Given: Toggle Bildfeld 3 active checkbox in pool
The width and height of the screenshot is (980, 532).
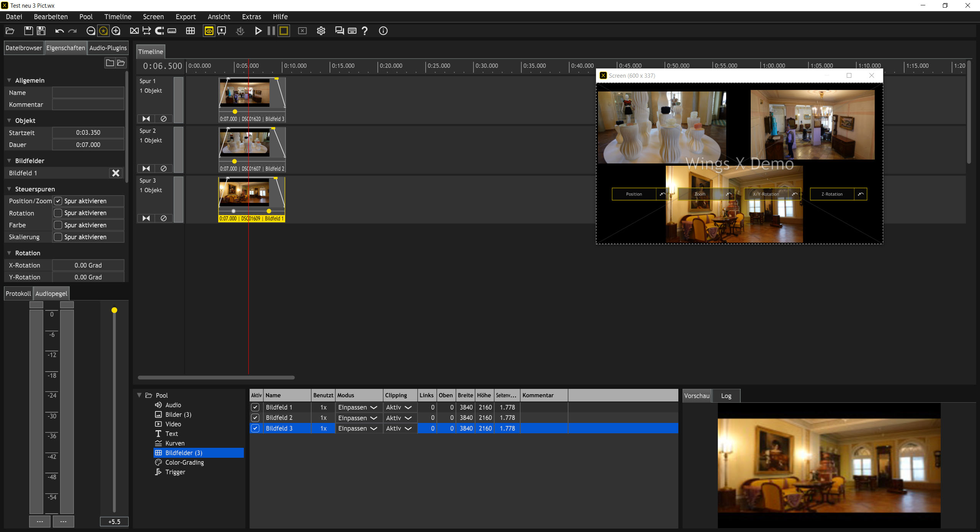Looking at the screenshot, I should 255,428.
